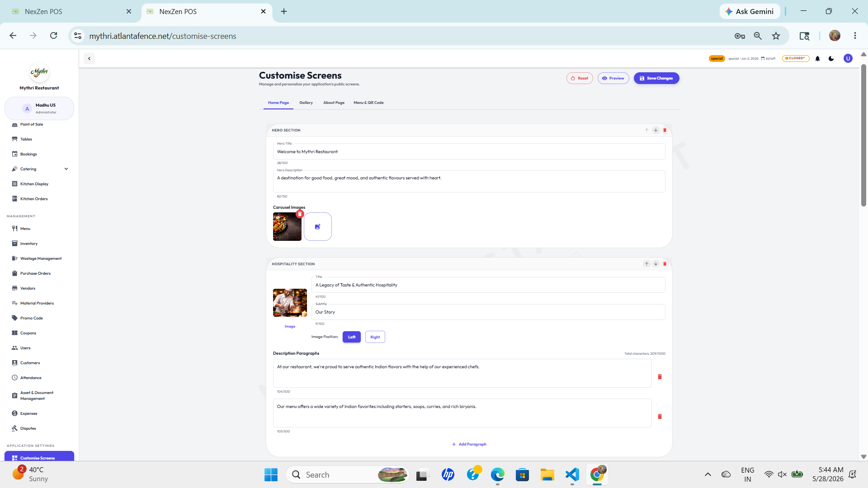Screen dimensions: 868x488
Task: Click the chef hospitality image thumbnail
Action: 290,303
